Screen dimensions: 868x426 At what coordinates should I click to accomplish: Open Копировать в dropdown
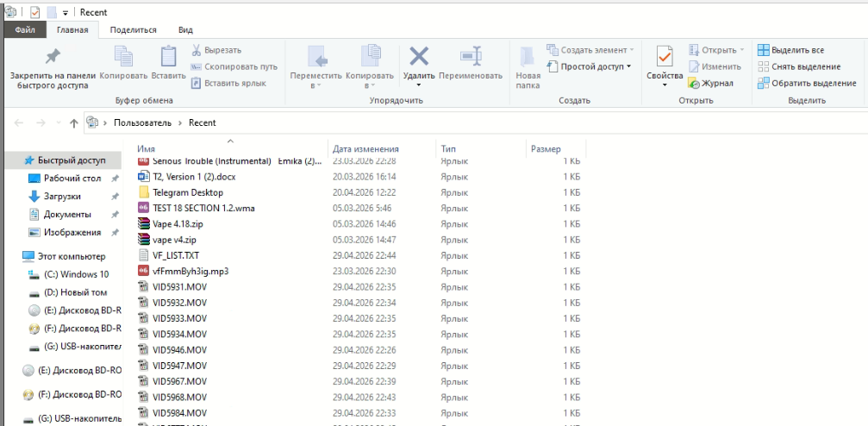(x=370, y=67)
